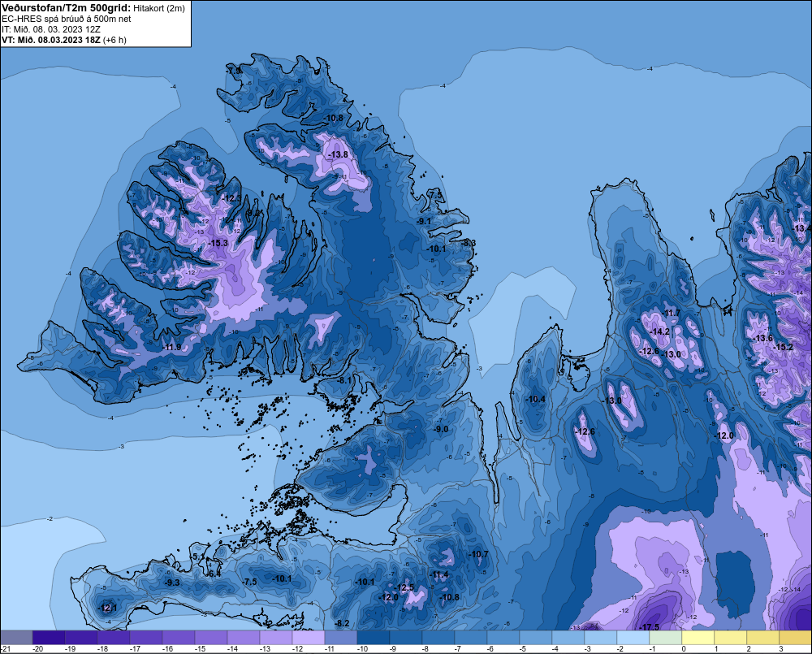Click the -8.3 temperature label
This screenshot has width=812, height=654.
[x=469, y=243]
